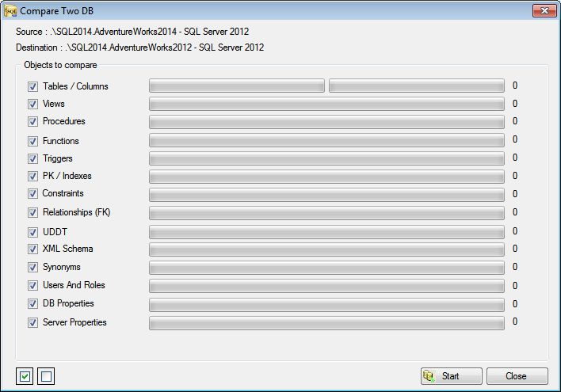This screenshot has height=392, width=561.
Task: Toggle the XML Schema checkbox
Action: coord(32,249)
